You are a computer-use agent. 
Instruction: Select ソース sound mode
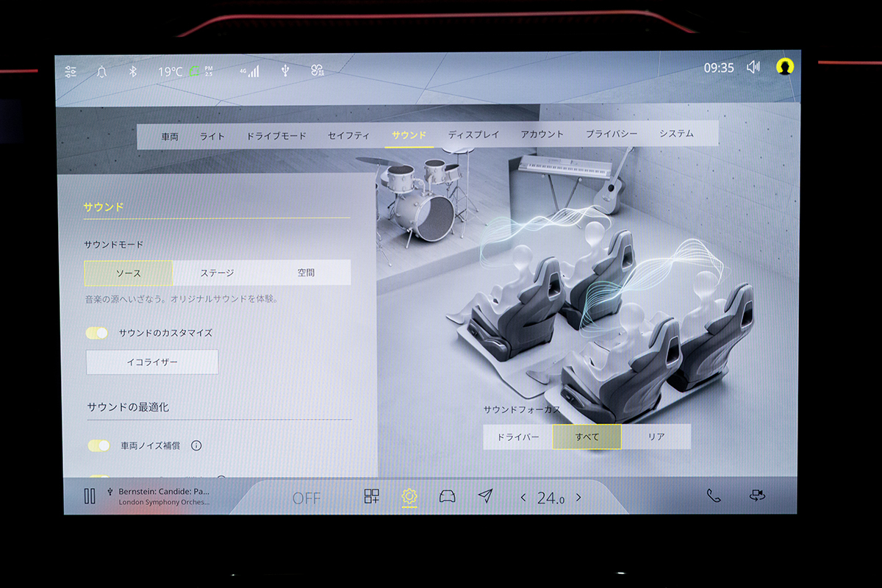[129, 273]
